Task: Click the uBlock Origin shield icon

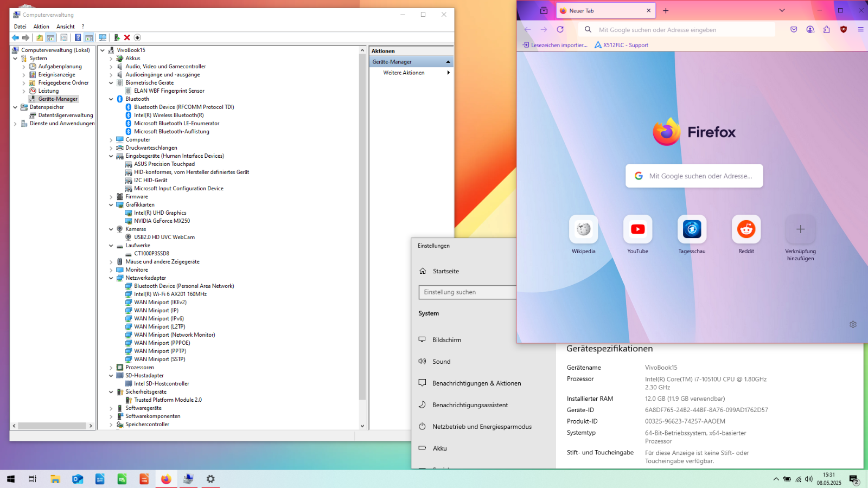Action: [x=843, y=29]
